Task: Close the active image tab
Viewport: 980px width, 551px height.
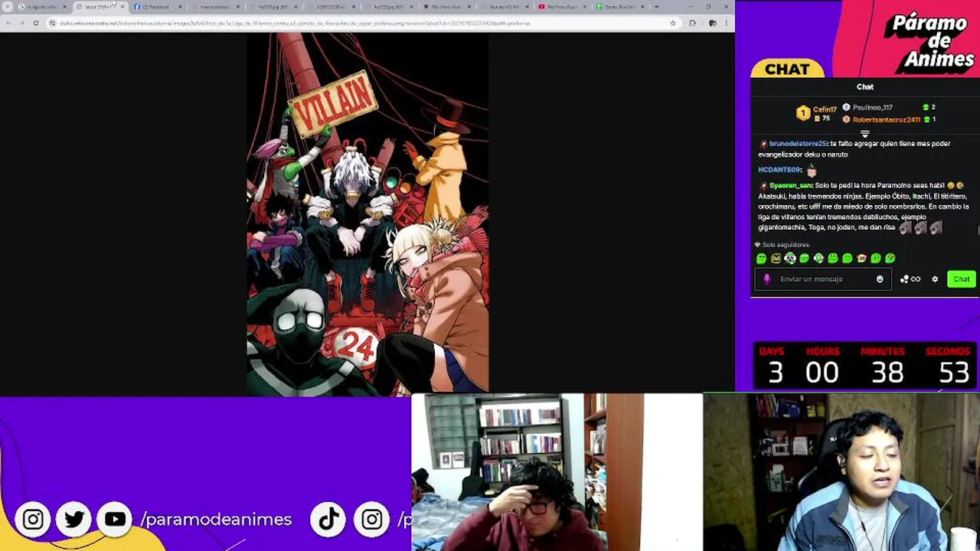Action: (x=122, y=7)
